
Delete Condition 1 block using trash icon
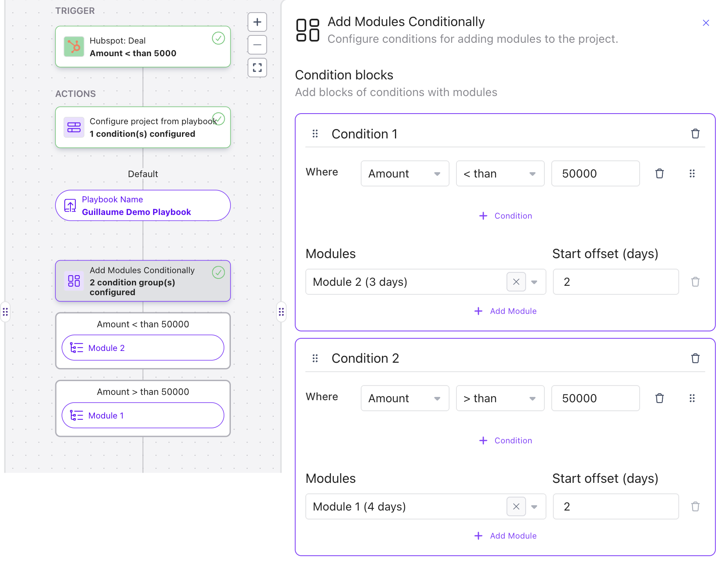[695, 134]
